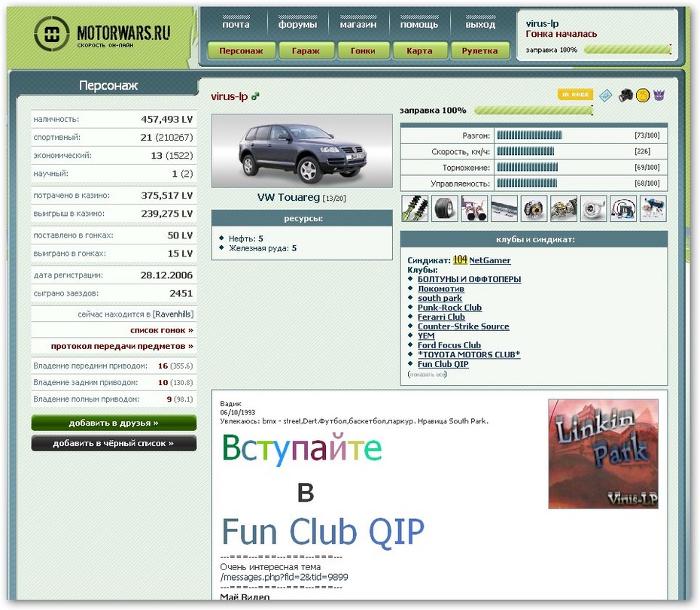The height and width of the screenshot is (610, 700).
Task: Select the suspension coilovers part icon
Action: [x=415, y=208]
